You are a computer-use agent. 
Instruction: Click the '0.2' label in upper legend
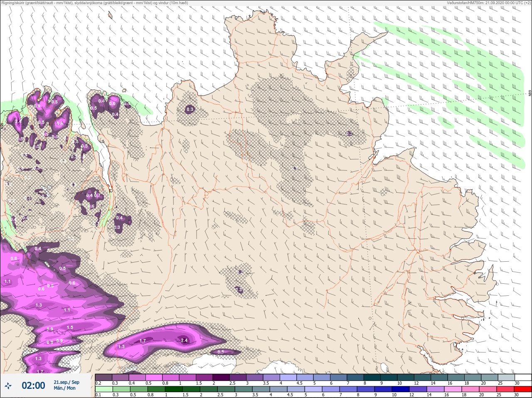click(98, 383)
